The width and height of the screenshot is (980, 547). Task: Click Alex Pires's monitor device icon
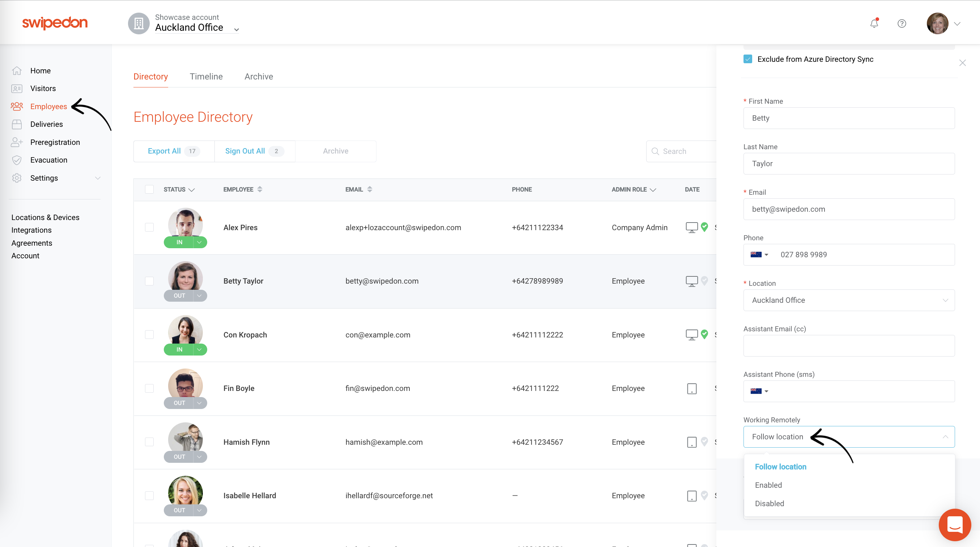tap(691, 227)
